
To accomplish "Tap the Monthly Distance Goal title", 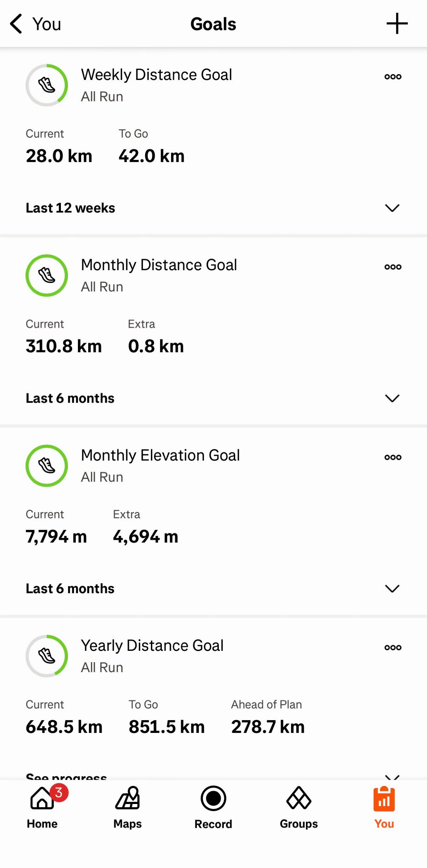I will pyautogui.click(x=159, y=265).
